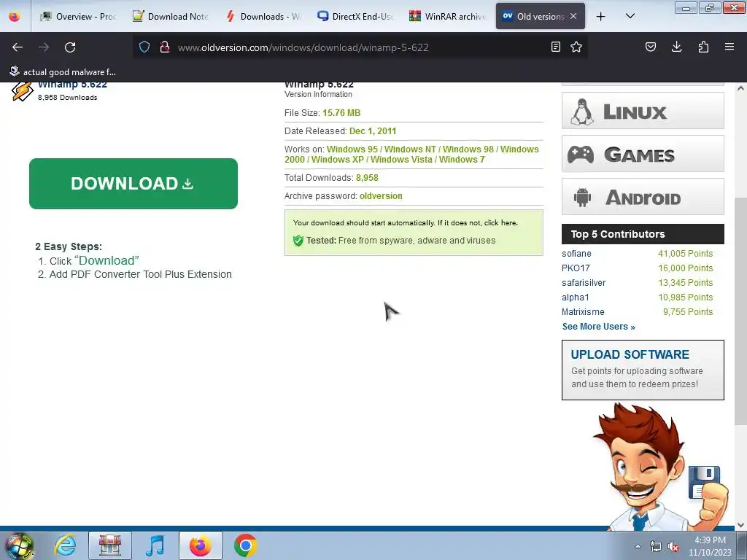Image resolution: width=747 pixels, height=560 pixels.
Task: Click the Winamp logo icon
Action: tap(22, 91)
